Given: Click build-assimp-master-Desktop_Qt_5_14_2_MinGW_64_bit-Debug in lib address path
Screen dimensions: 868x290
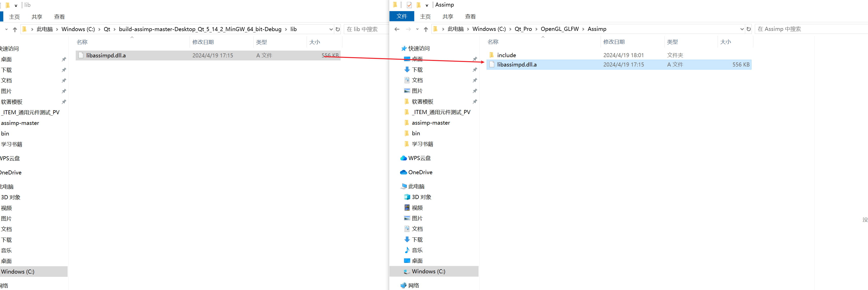Looking at the screenshot, I should coord(200,30).
